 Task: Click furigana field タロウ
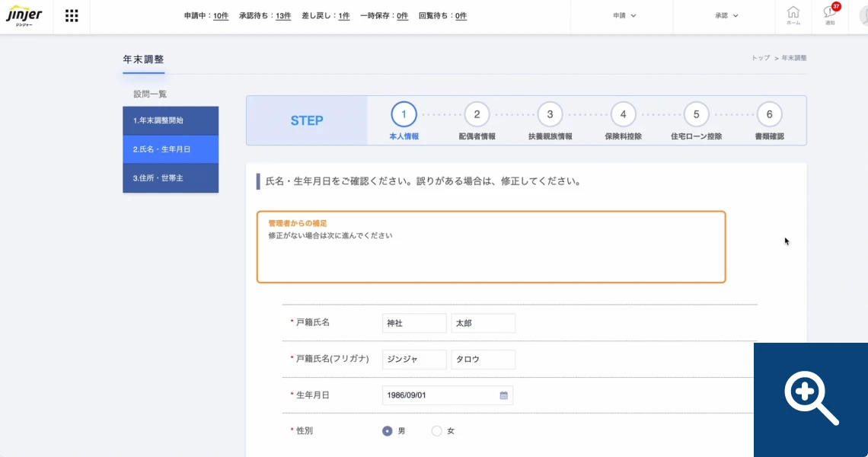click(483, 360)
